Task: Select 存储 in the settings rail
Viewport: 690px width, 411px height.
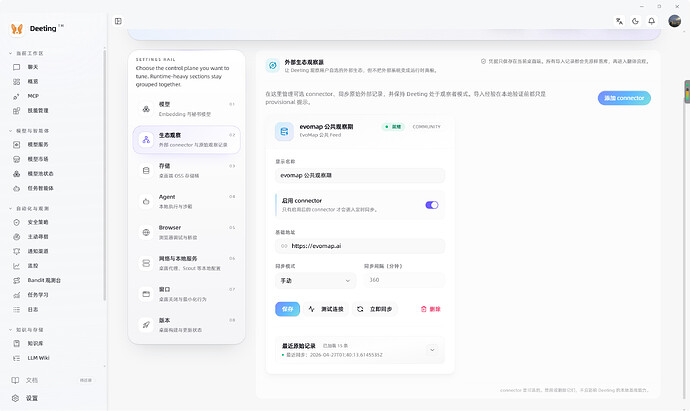Action: [x=187, y=171]
